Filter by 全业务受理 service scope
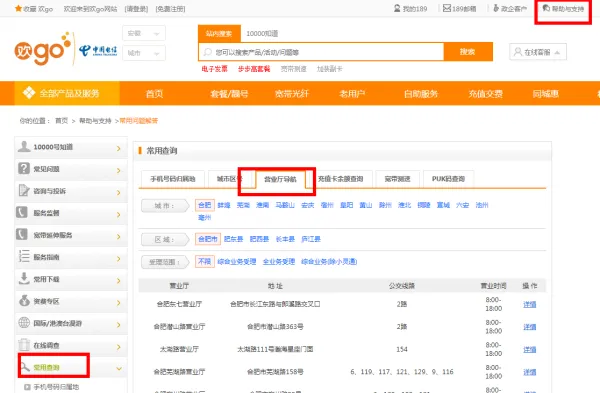 [x=279, y=262]
